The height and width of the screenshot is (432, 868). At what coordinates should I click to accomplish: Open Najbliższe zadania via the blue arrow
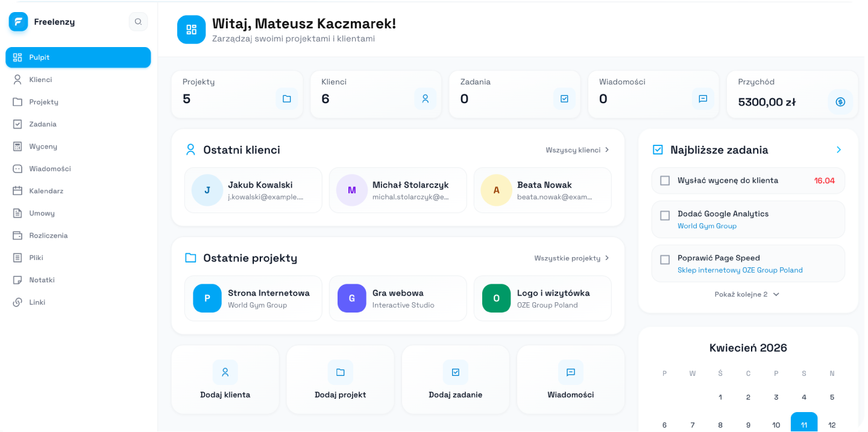point(838,150)
